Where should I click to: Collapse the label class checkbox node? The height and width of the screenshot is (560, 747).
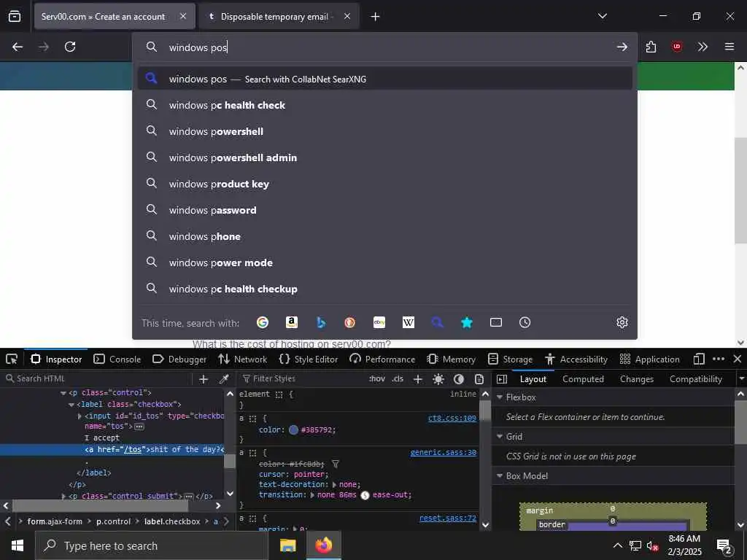click(71, 404)
